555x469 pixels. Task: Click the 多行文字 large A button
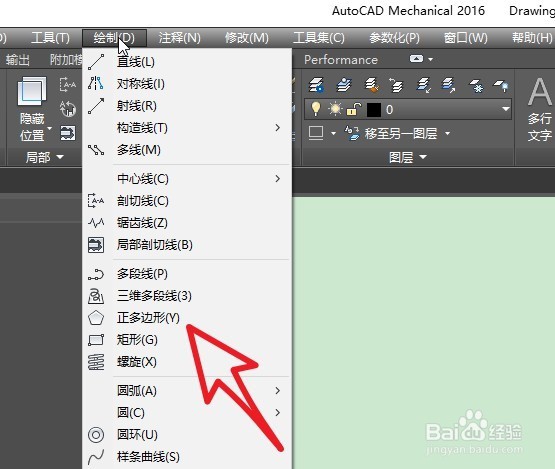click(x=539, y=109)
